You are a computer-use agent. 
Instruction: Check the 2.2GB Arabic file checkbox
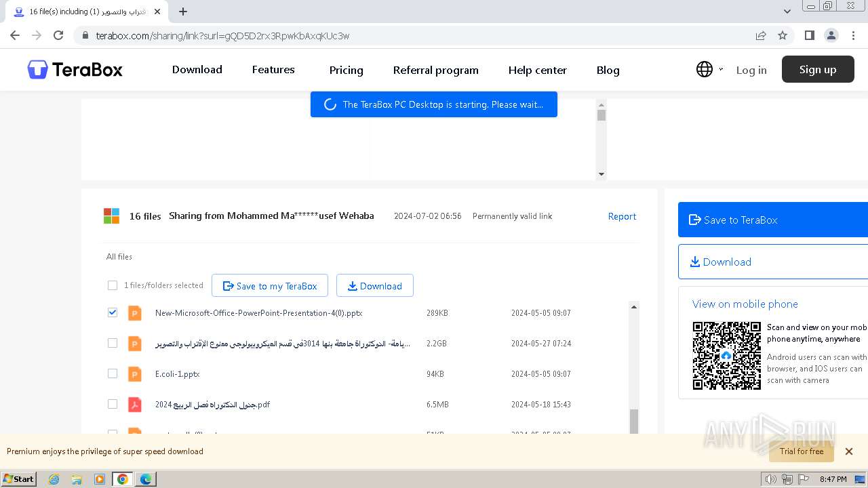point(113,343)
